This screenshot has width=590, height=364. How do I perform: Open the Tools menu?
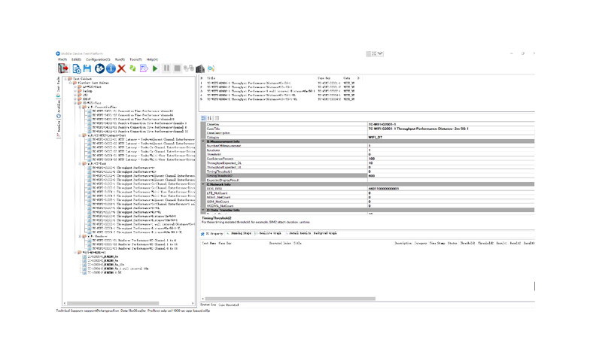tap(135, 59)
